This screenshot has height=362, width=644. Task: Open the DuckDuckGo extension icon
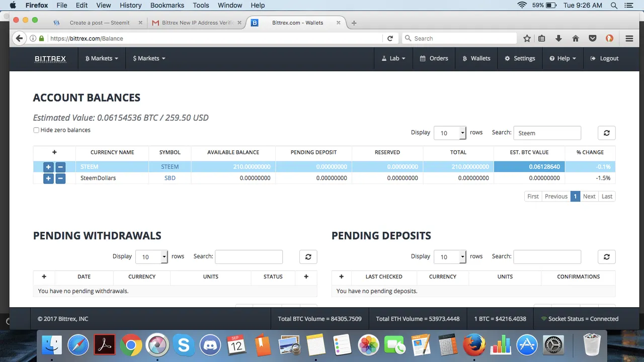coord(609,38)
